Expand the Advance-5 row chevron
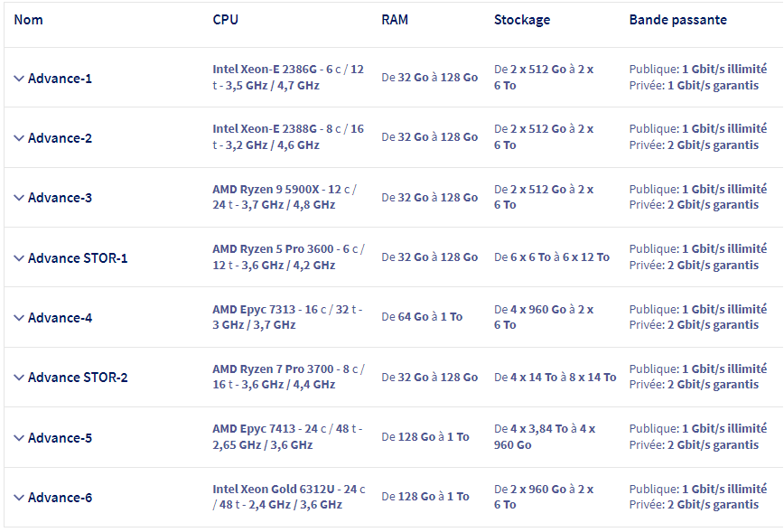This screenshot has height=532, width=784. point(19,438)
